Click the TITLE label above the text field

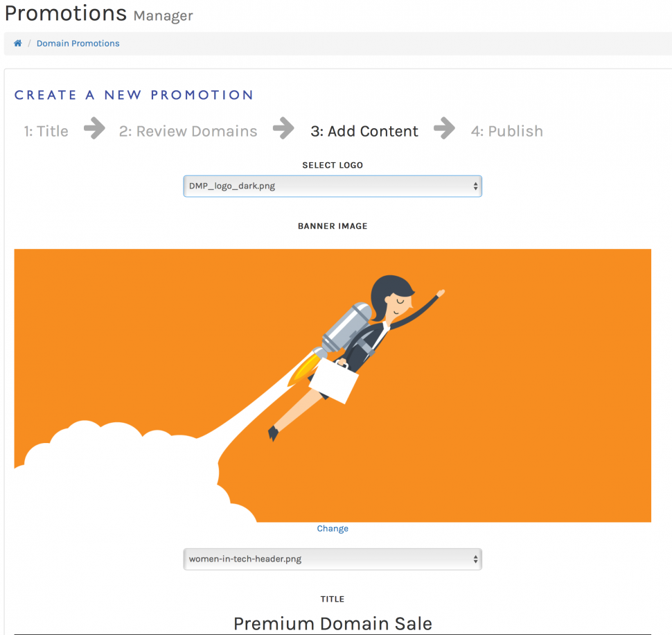click(333, 599)
